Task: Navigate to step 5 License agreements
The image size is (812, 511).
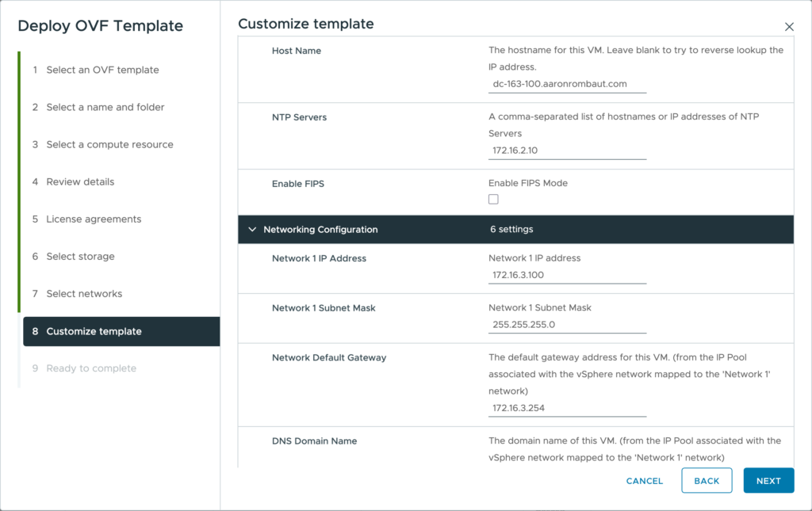Action: click(x=94, y=219)
